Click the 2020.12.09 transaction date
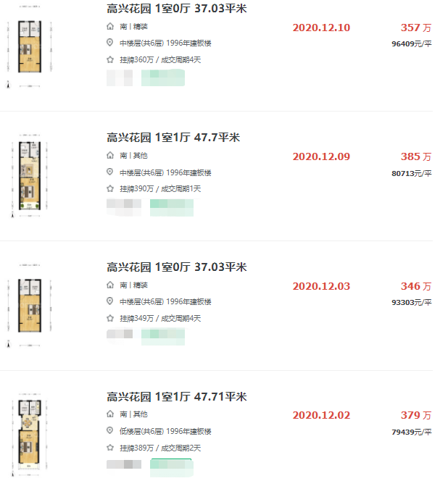The image size is (448, 481). (321, 156)
